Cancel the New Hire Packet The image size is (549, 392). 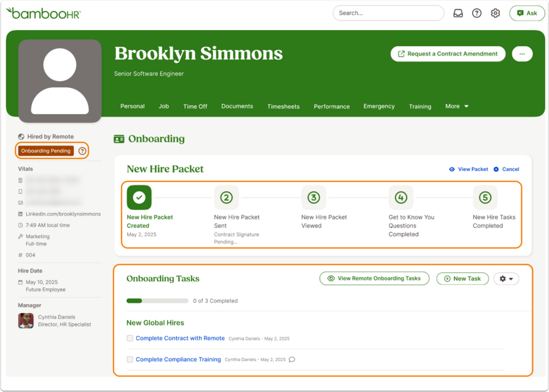[506, 169]
